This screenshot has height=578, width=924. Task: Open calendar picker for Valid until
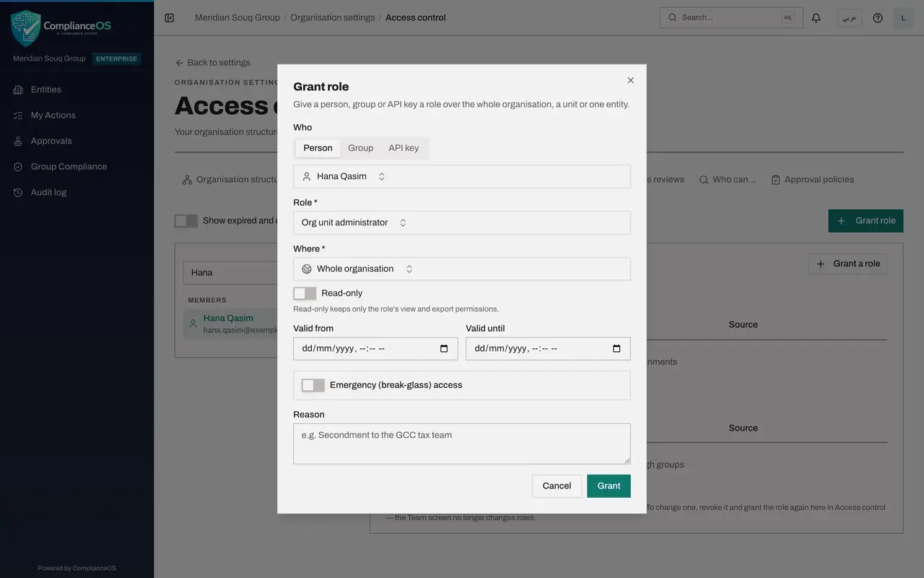tap(616, 348)
